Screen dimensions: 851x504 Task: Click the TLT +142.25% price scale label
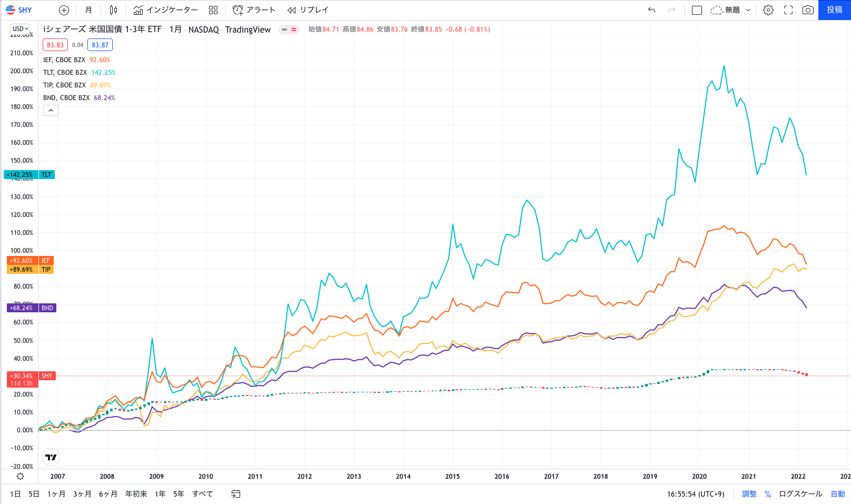29,175
